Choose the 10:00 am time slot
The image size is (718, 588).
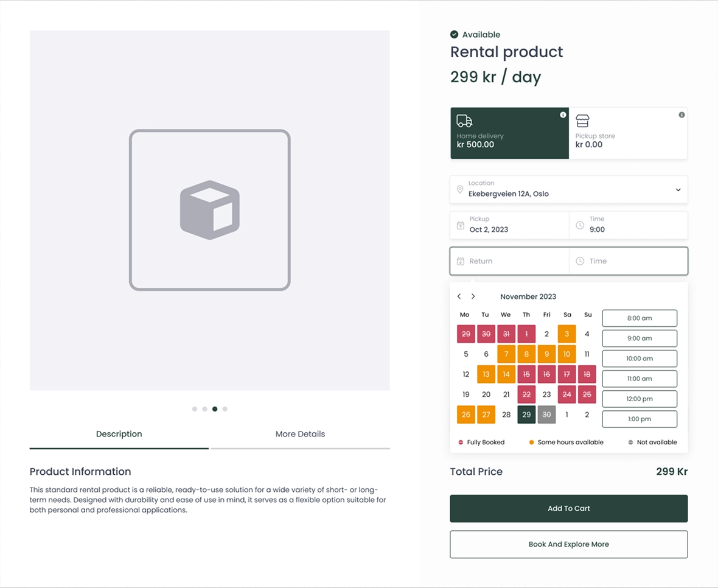[640, 359]
